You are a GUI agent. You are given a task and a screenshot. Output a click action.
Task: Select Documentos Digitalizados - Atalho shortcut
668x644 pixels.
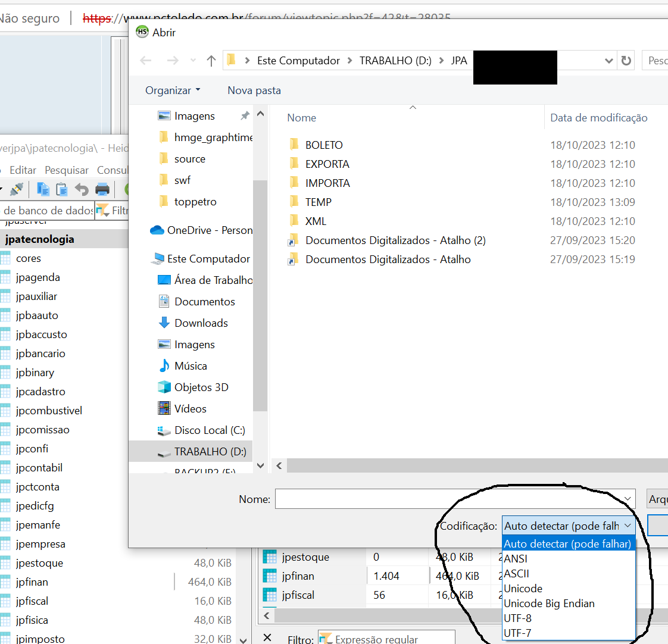tap(388, 260)
